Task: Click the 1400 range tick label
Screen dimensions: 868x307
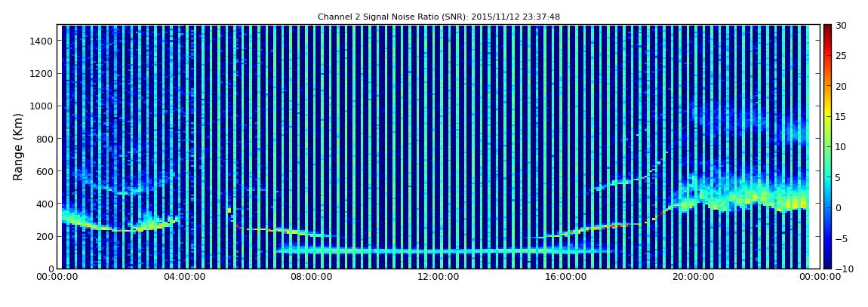Action: (x=42, y=41)
